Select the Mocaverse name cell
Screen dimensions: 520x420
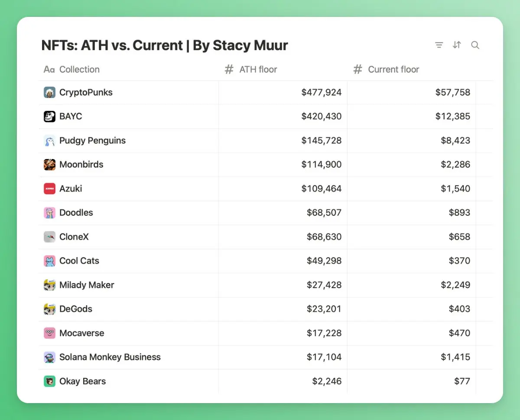[x=129, y=333]
